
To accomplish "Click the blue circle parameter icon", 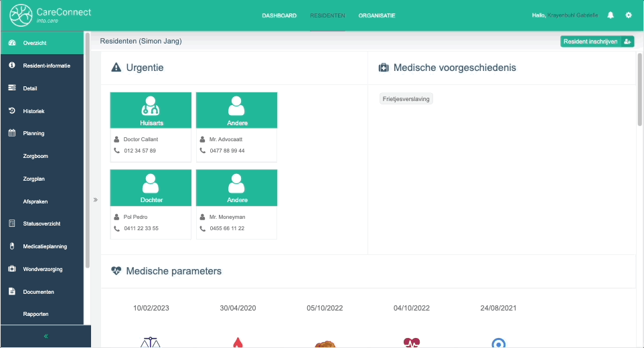I will [499, 343].
